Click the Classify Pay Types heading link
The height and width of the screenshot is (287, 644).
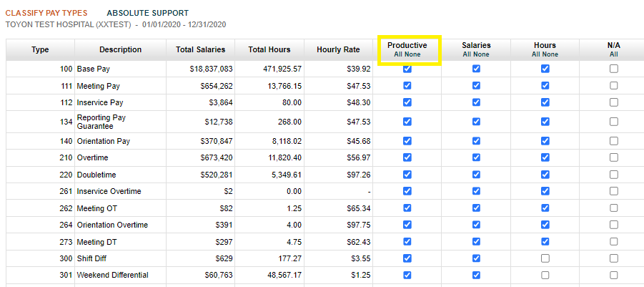coord(46,13)
